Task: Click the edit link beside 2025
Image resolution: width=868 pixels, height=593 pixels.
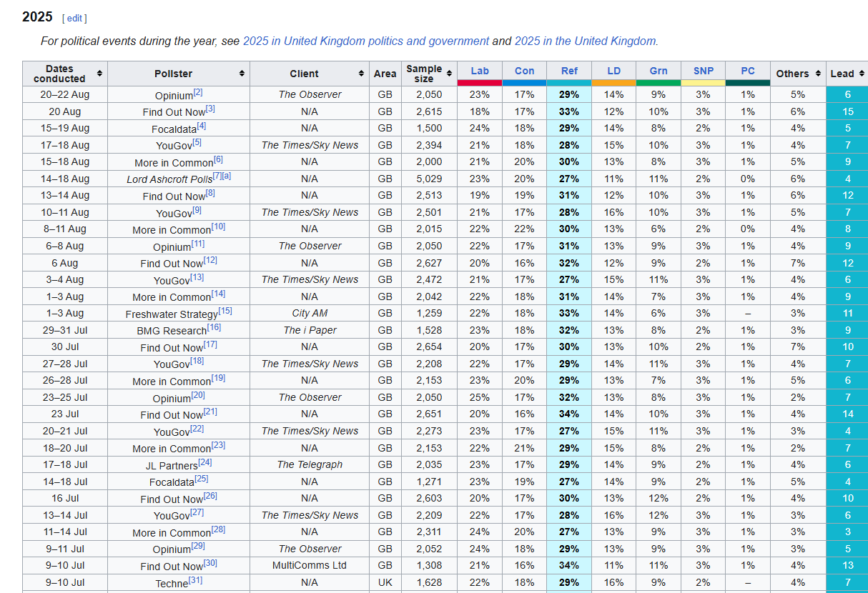Action: tap(74, 18)
